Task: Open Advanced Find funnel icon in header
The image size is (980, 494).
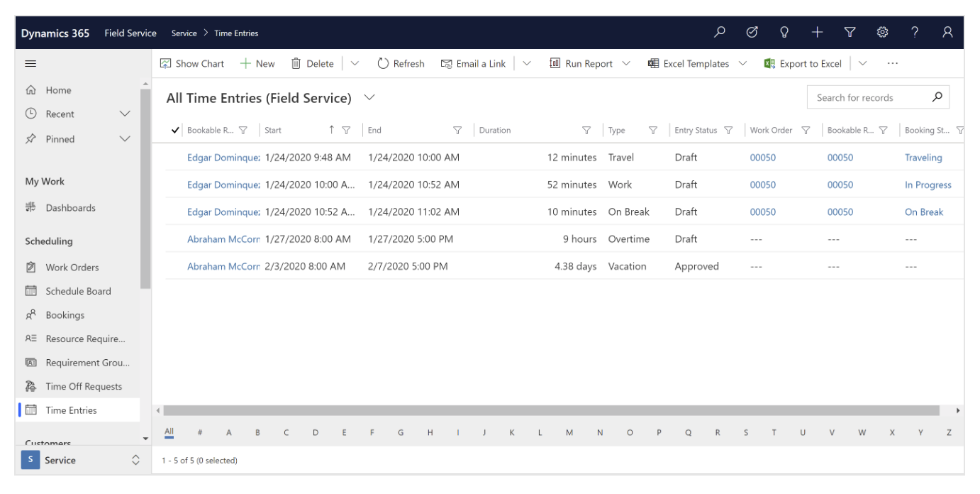Action: click(850, 33)
